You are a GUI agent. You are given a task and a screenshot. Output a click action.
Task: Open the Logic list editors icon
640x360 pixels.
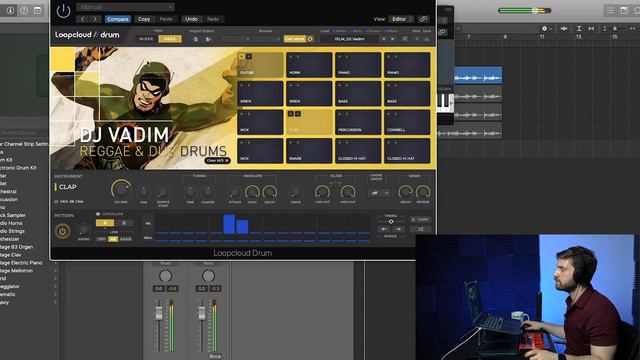610,11
